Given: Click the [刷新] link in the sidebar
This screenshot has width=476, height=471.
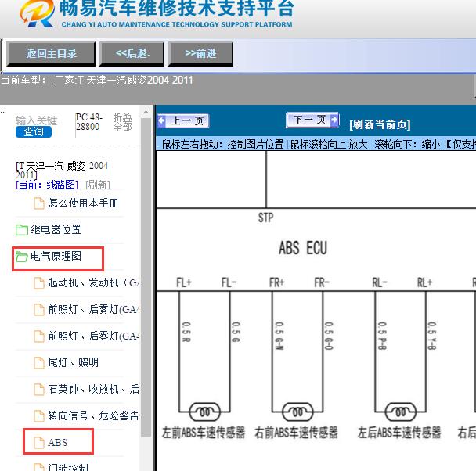Looking at the screenshot, I should coord(98,185).
